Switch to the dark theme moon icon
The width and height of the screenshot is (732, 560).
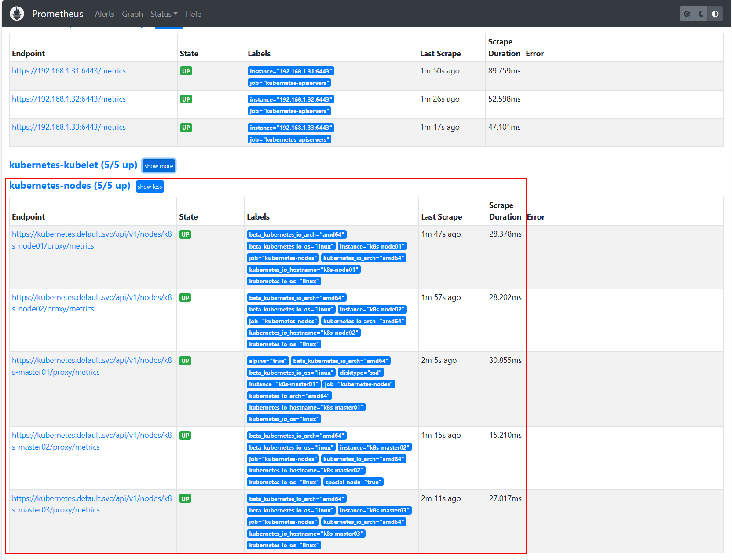701,14
